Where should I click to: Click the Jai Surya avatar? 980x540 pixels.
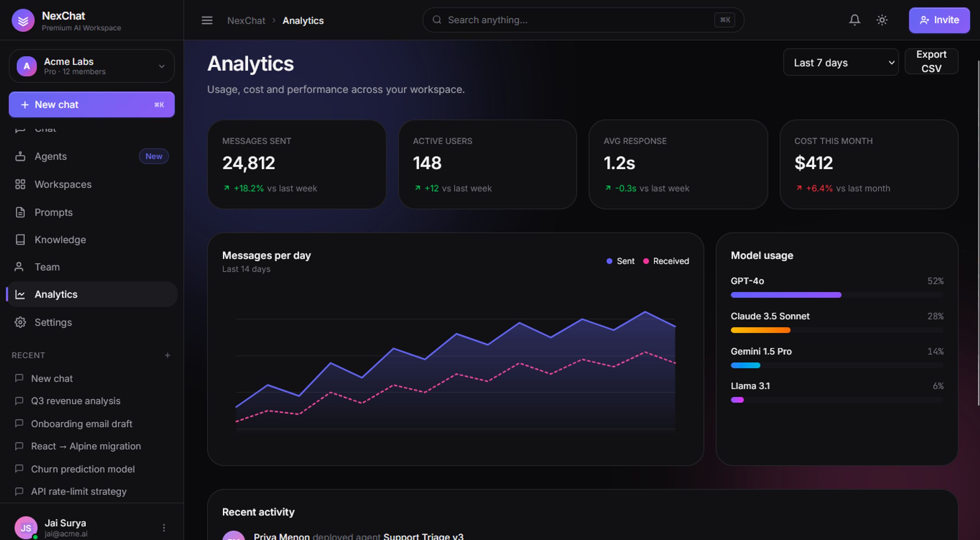point(26,528)
